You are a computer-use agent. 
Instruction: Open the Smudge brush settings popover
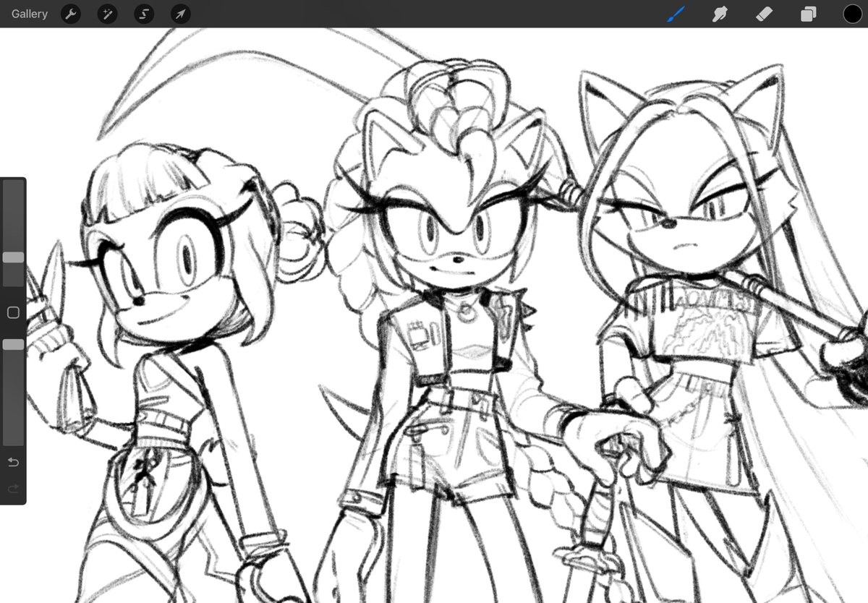point(719,14)
